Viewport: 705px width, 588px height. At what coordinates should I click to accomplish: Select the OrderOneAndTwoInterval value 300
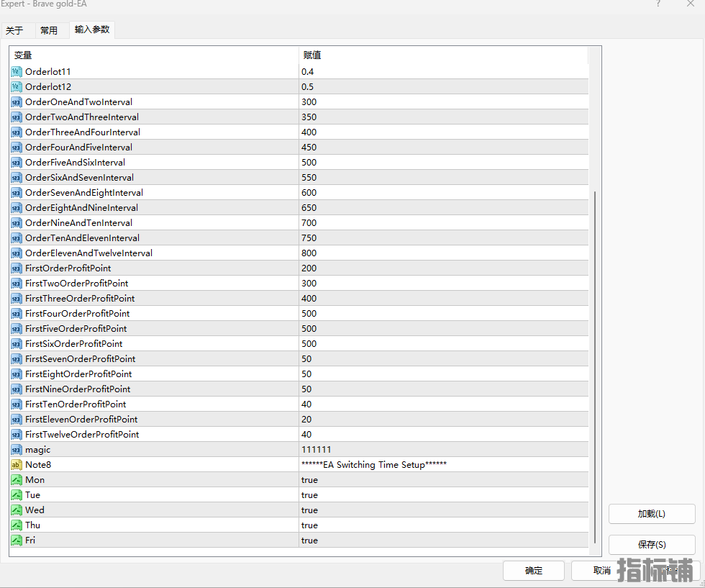point(309,102)
